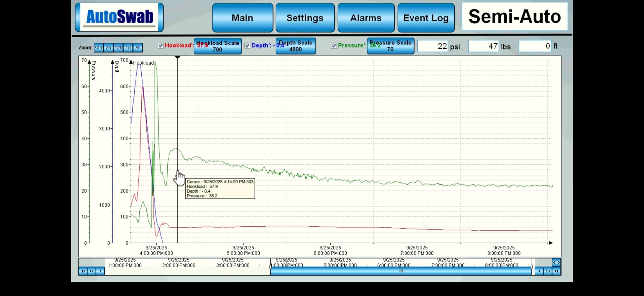Click the 2:00:00 PM label in the overview timeline

point(179,265)
